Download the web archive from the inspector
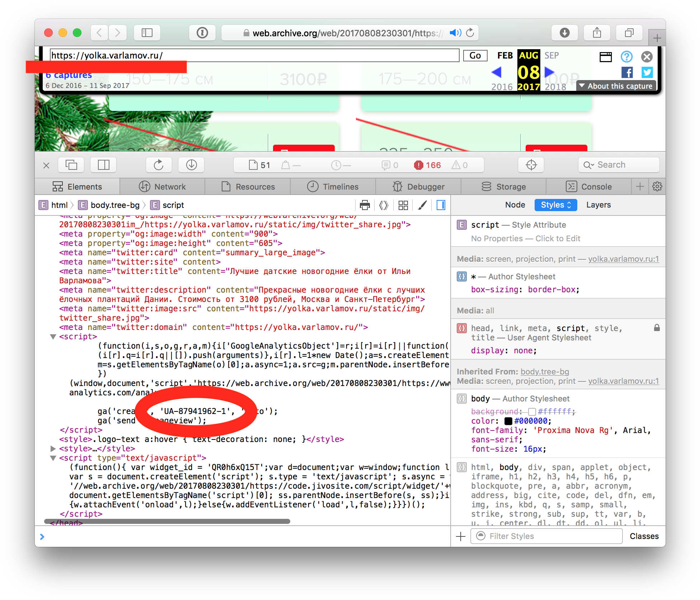 tap(192, 165)
